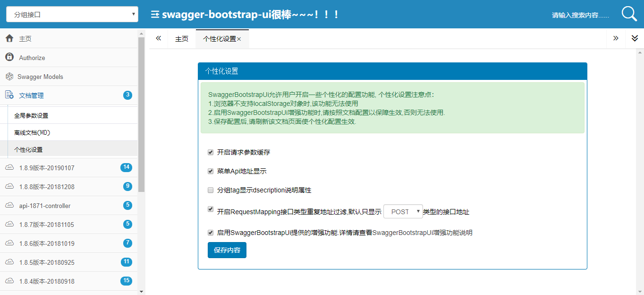The width and height of the screenshot is (644, 295).
Task: Click the cloud icon for 1.8.9版本-20190107
Action: click(x=9, y=167)
